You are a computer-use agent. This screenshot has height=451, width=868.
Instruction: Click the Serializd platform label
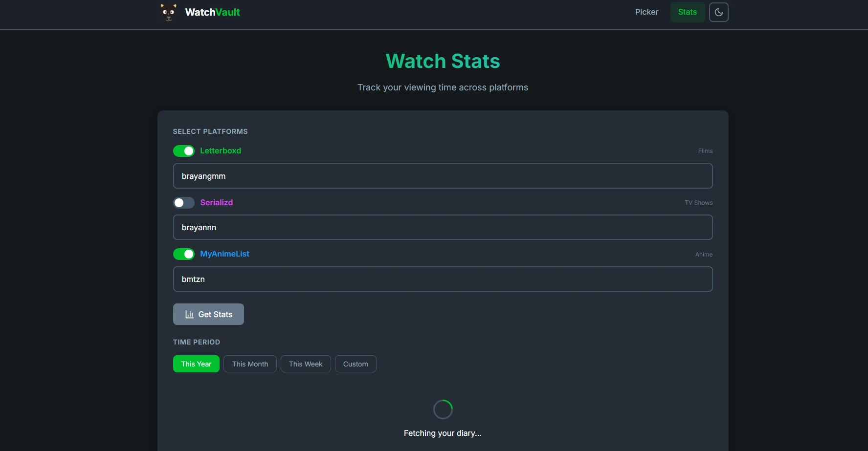pos(217,203)
